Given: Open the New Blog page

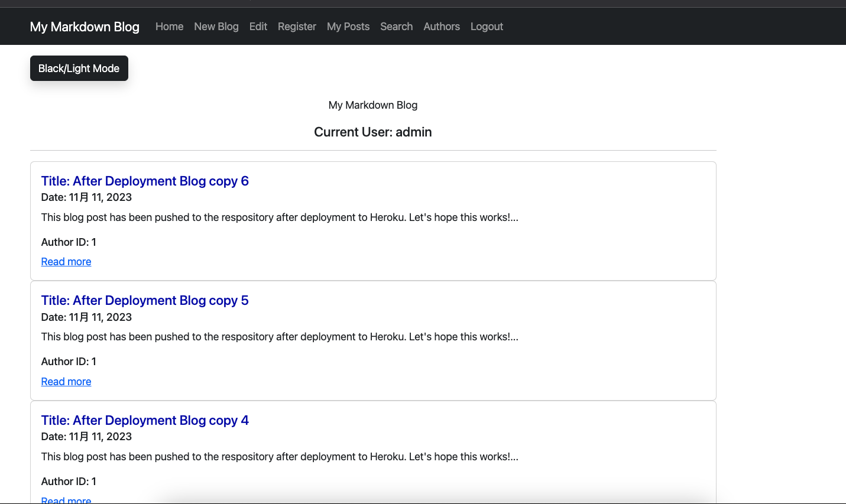Looking at the screenshot, I should [216, 27].
